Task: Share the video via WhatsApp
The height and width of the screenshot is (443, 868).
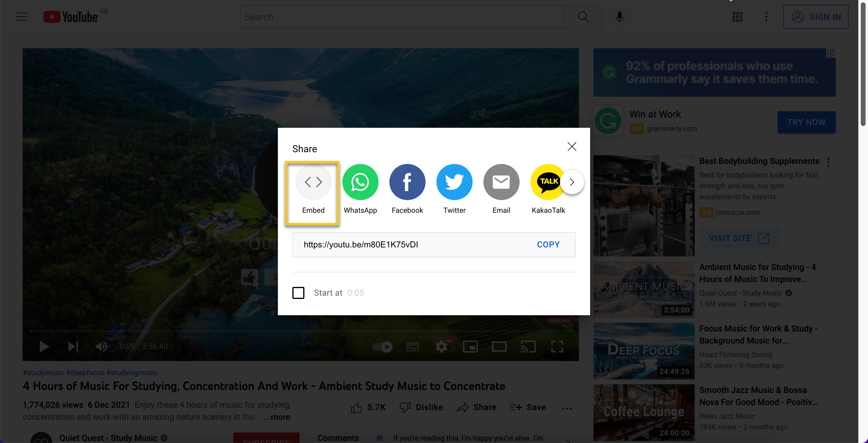Action: coord(360,190)
